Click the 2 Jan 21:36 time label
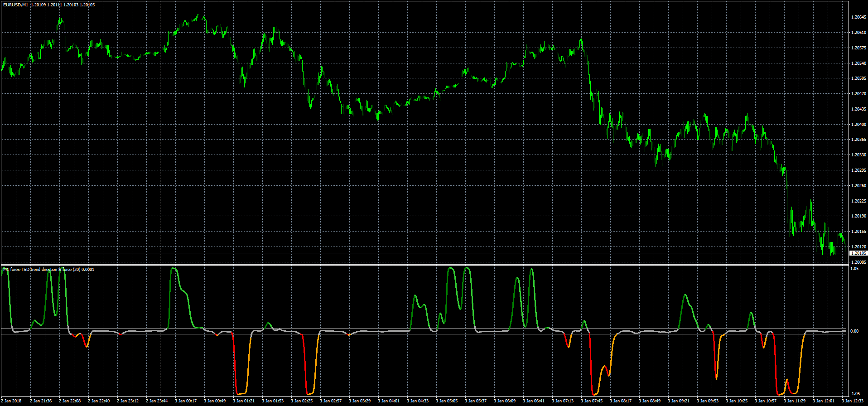The height and width of the screenshot is (406, 868). pyautogui.click(x=41, y=401)
